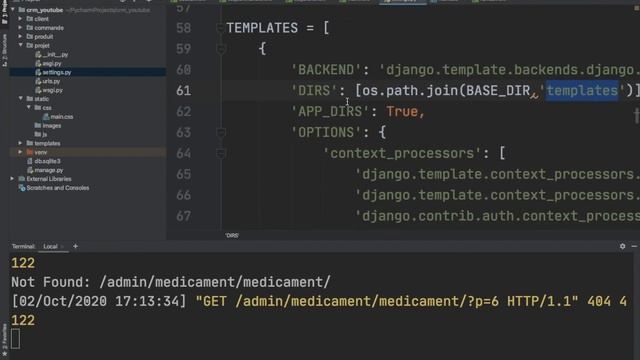Select the images folder icon
Screen dimensions: 640x360
coord(38,126)
